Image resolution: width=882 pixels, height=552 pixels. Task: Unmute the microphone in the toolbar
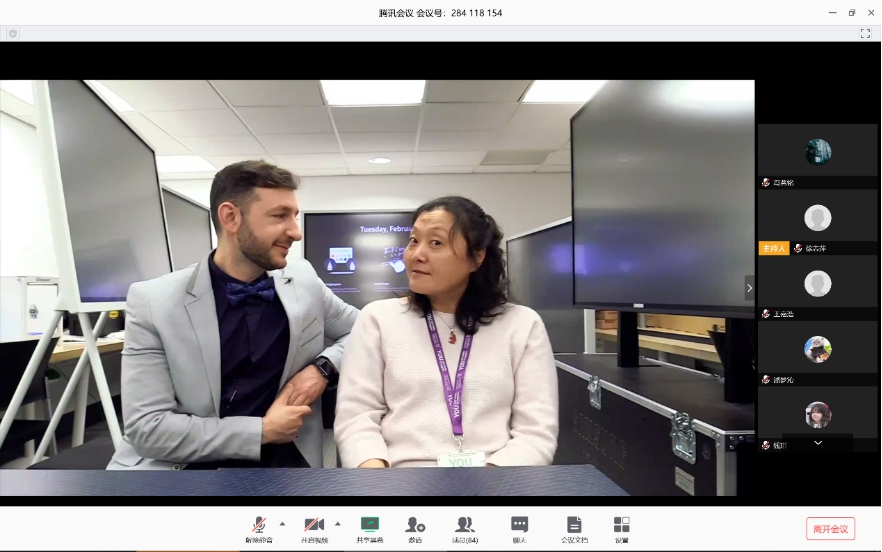(x=258, y=526)
